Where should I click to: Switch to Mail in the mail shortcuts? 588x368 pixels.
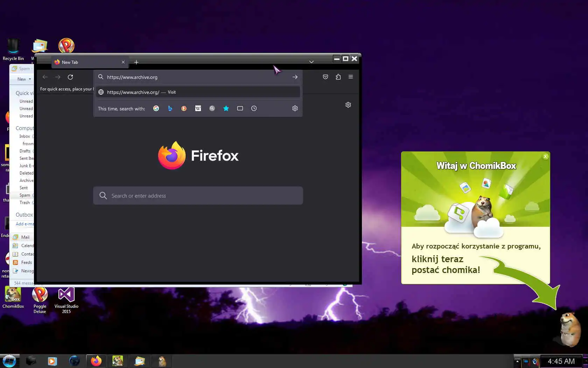(22, 237)
